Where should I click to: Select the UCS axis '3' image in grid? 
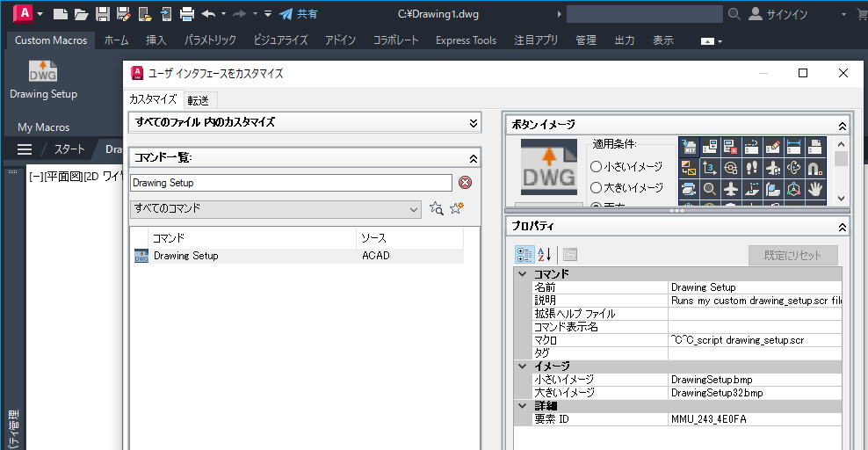[710, 168]
